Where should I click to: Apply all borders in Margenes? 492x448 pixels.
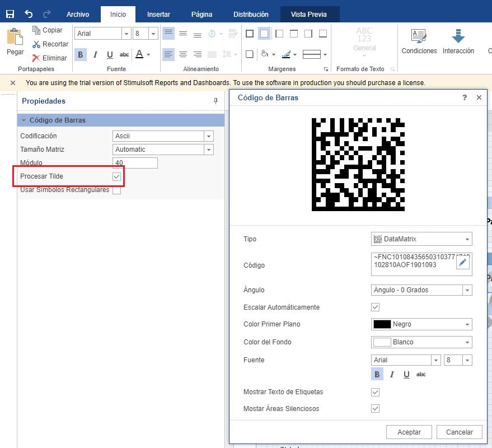250,33
